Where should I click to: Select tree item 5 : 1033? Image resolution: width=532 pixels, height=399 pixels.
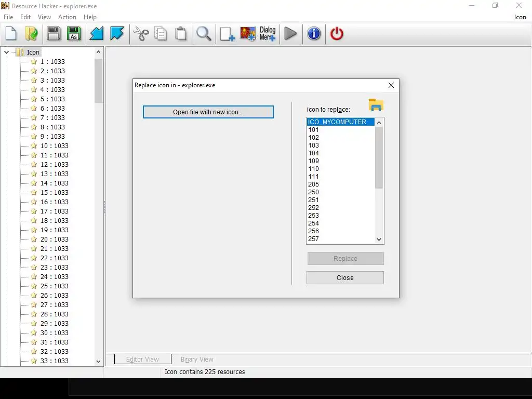[52, 99]
